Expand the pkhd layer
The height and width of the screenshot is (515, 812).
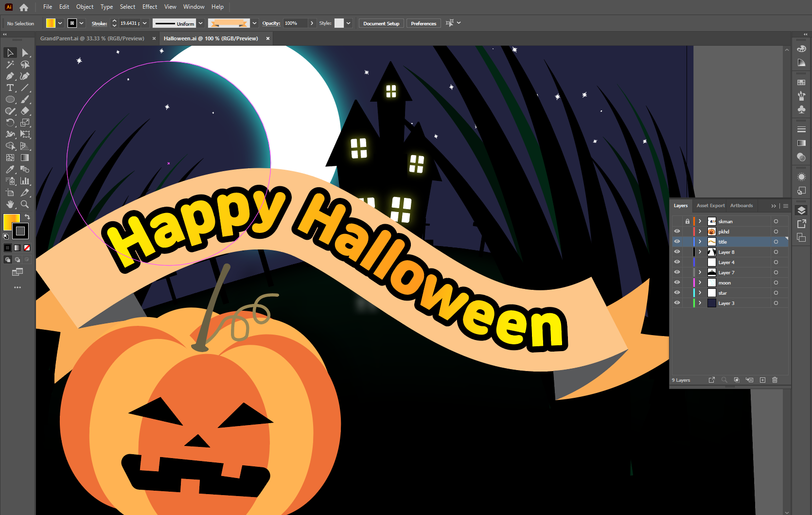click(x=700, y=231)
